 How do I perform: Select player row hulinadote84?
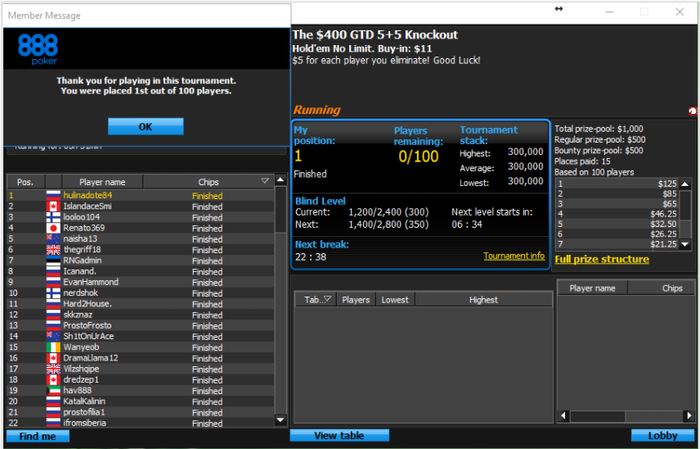(x=141, y=195)
